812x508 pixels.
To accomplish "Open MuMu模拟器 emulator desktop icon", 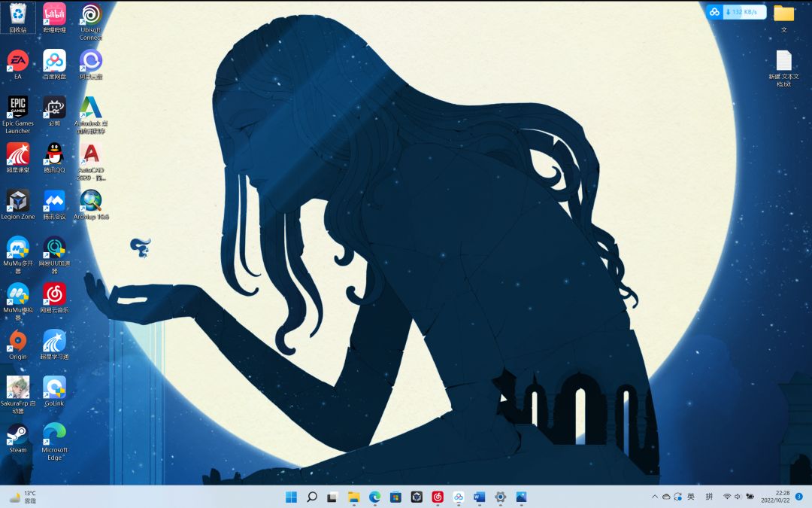I will click(18, 301).
